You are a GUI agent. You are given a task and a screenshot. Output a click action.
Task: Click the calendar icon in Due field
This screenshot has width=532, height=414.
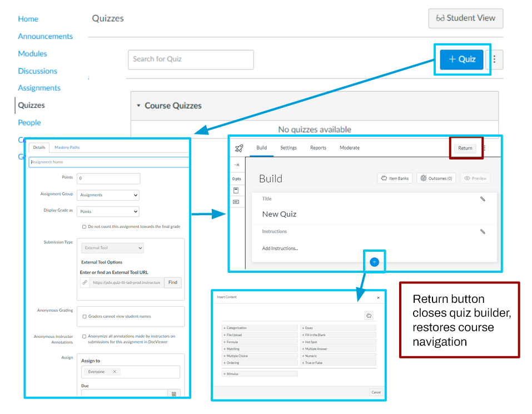coord(174,393)
